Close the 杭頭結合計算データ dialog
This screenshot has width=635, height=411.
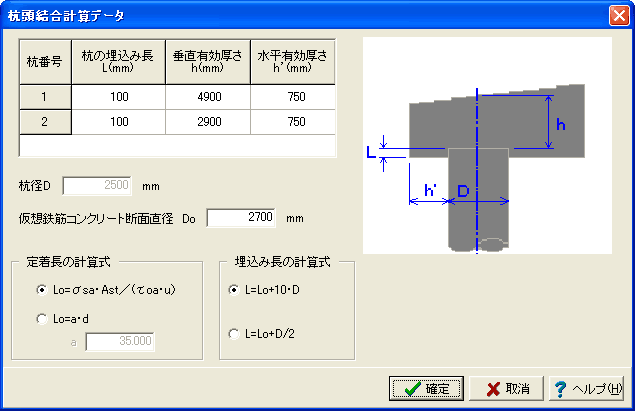[x=619, y=16]
